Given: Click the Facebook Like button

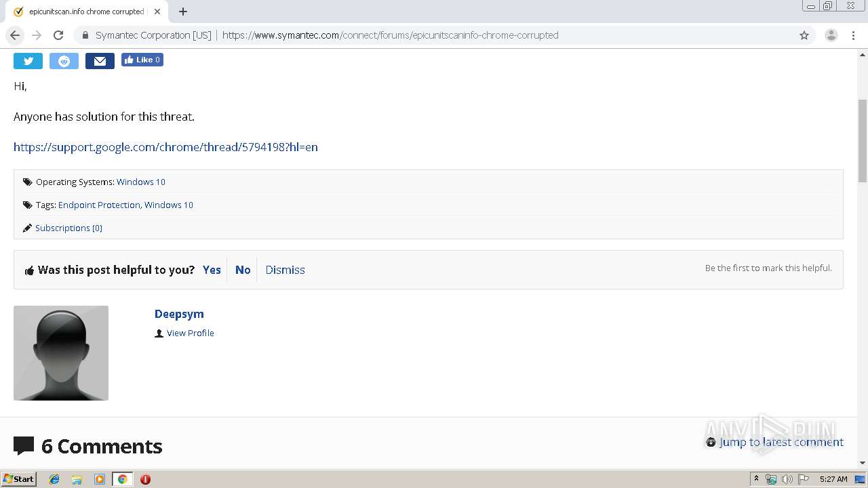Looking at the screenshot, I should (x=142, y=60).
